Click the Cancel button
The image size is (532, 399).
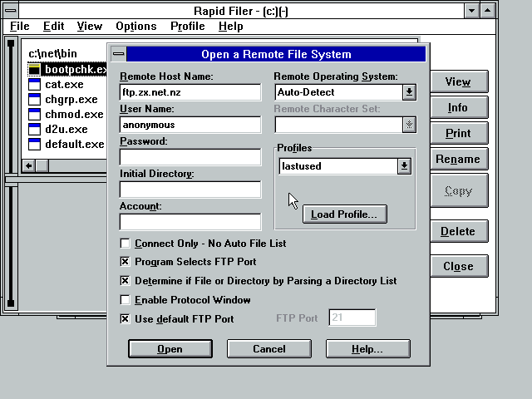point(269,349)
